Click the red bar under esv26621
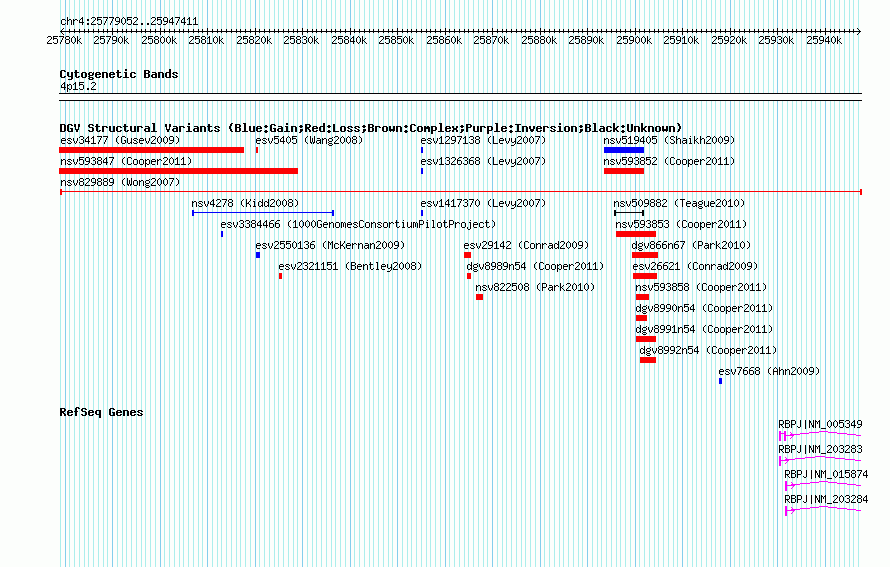 645,276
